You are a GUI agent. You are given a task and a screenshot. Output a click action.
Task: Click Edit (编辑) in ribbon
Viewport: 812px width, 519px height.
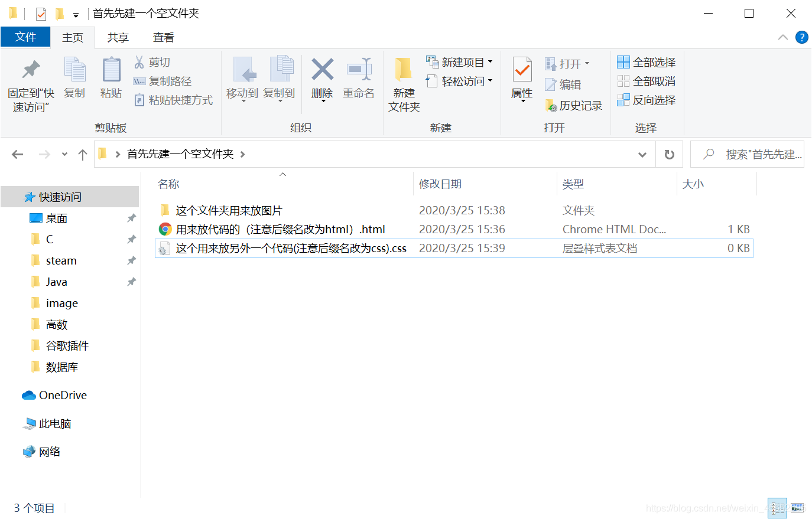tap(563, 84)
